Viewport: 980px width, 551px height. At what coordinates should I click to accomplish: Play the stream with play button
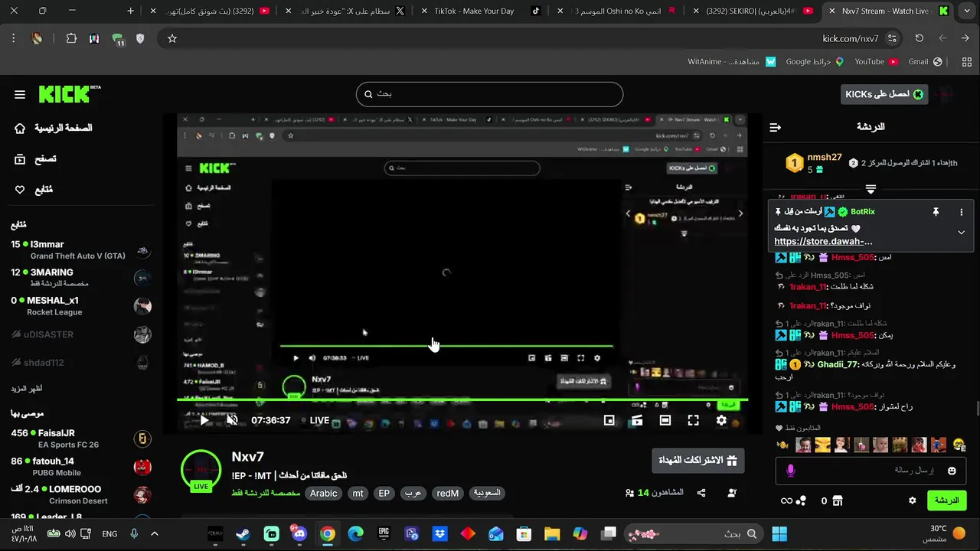coord(204,420)
